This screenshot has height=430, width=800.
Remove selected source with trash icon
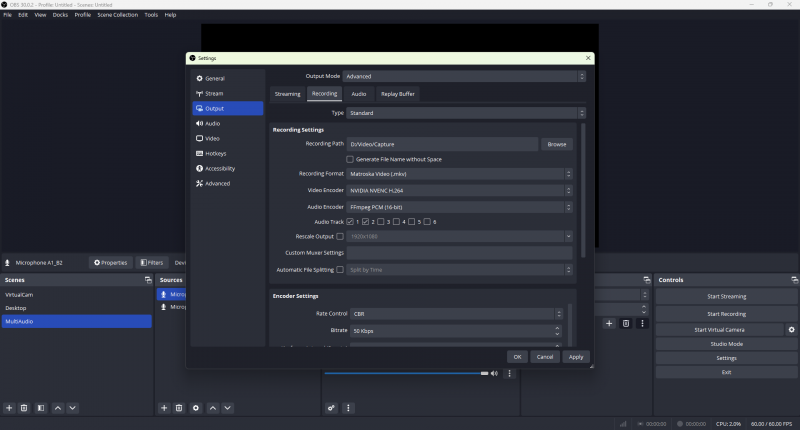179,408
